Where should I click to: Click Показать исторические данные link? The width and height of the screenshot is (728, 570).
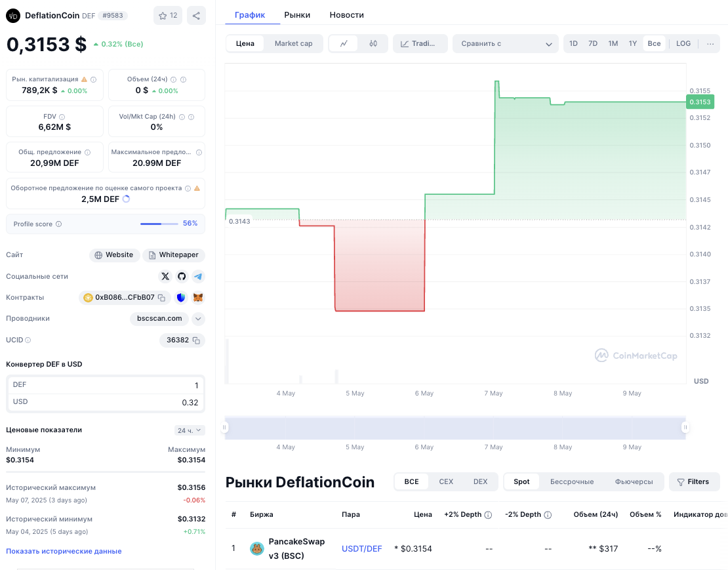click(x=64, y=552)
